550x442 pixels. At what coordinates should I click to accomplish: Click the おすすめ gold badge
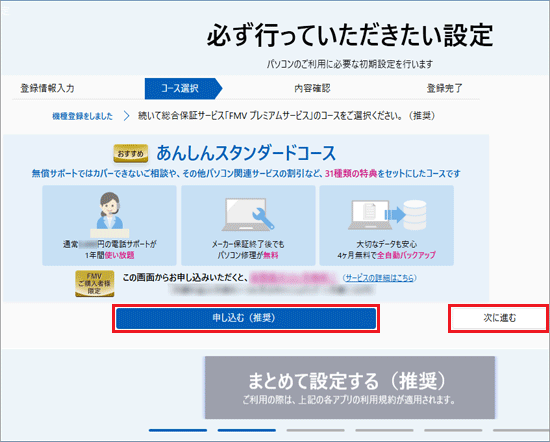coord(131,154)
